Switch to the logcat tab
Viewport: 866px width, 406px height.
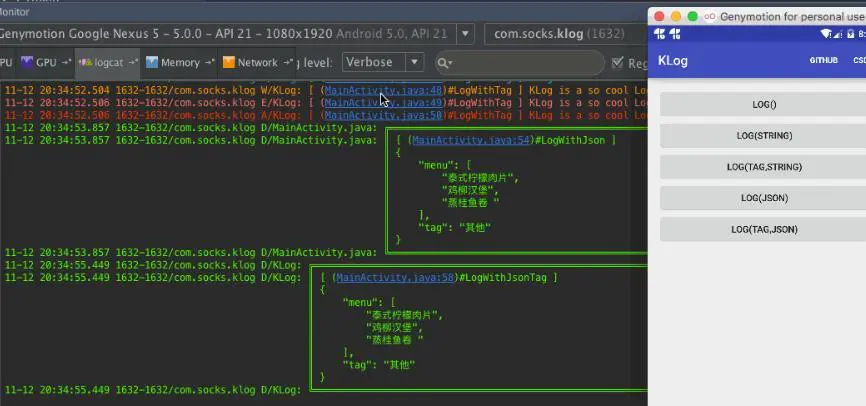[108, 62]
